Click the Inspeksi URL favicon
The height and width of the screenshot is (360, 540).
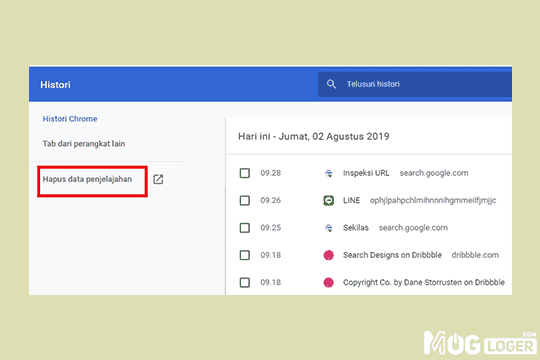[329, 173]
